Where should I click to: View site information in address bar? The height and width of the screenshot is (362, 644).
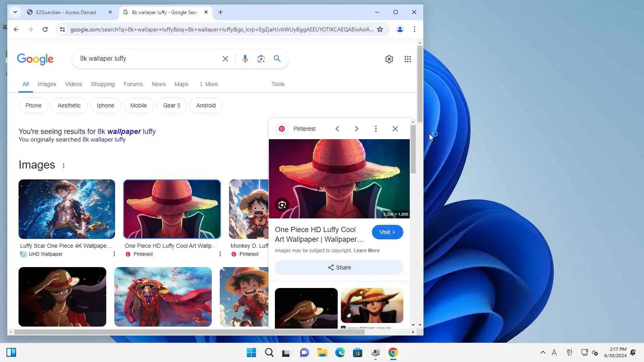(62, 29)
